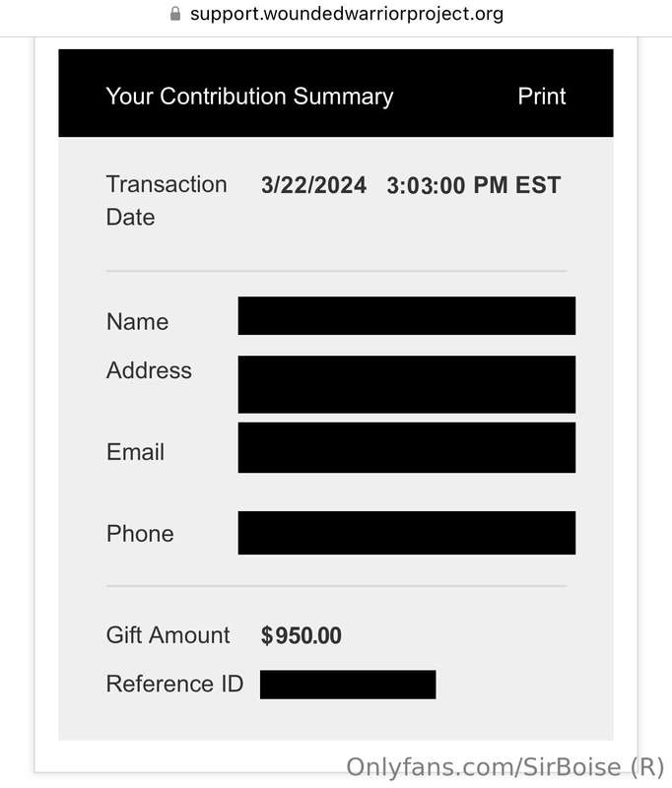Click the Address label
The width and height of the screenshot is (672, 788).
[149, 370]
